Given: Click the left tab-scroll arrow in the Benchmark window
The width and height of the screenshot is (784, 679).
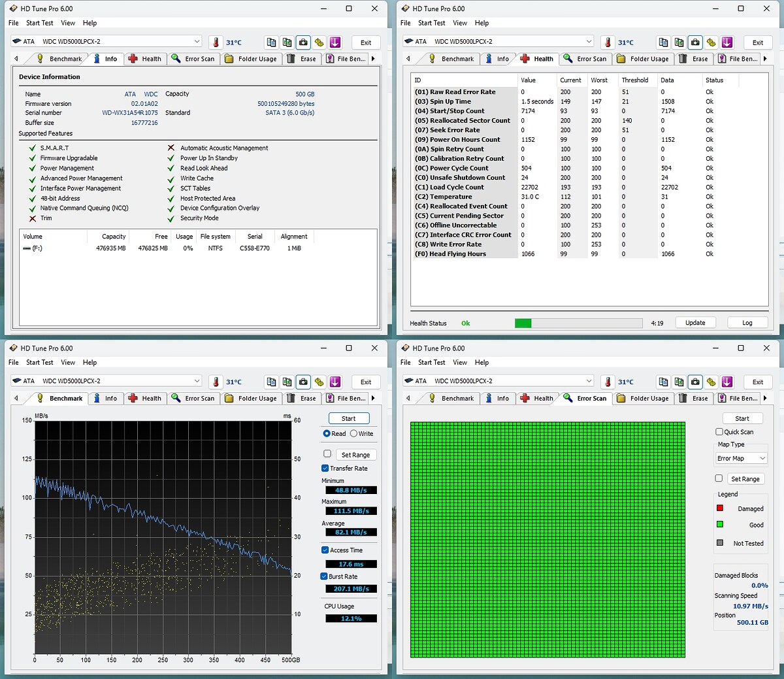Looking at the screenshot, I should coord(16,398).
